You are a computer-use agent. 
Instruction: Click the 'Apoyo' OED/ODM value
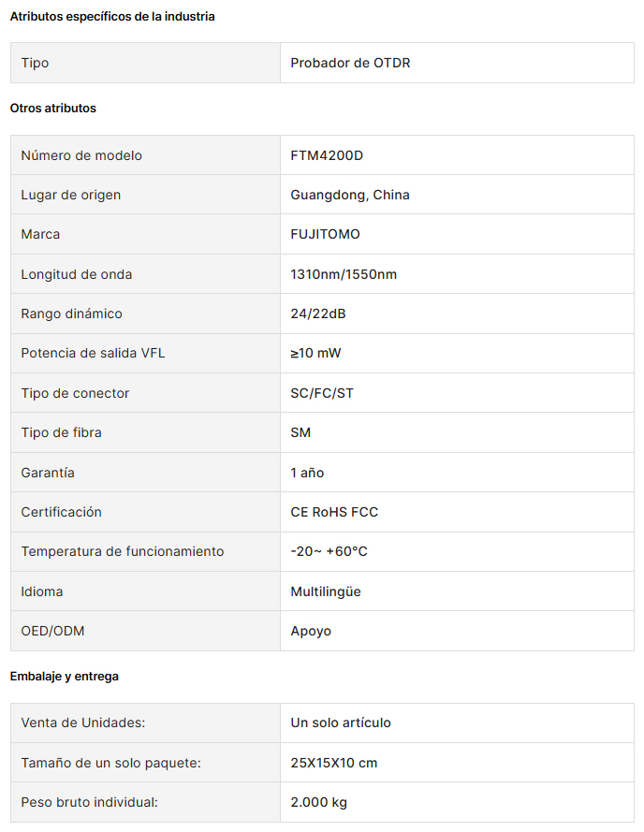[x=311, y=631]
